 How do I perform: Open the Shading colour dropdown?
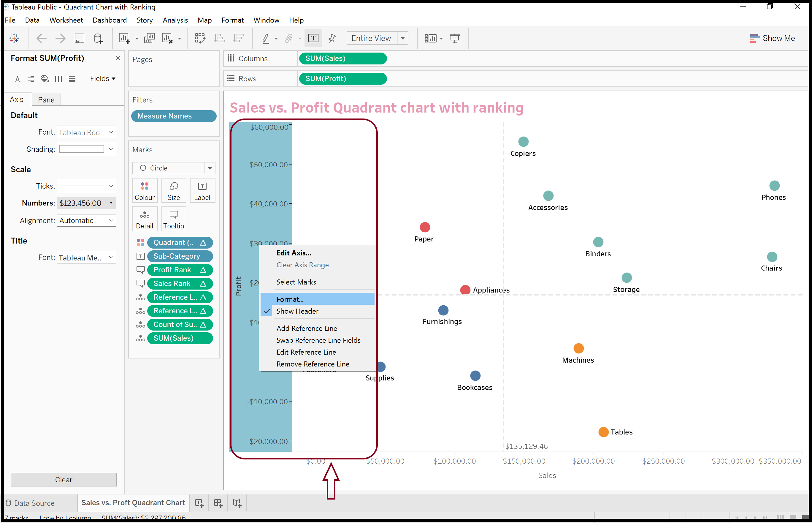87,149
